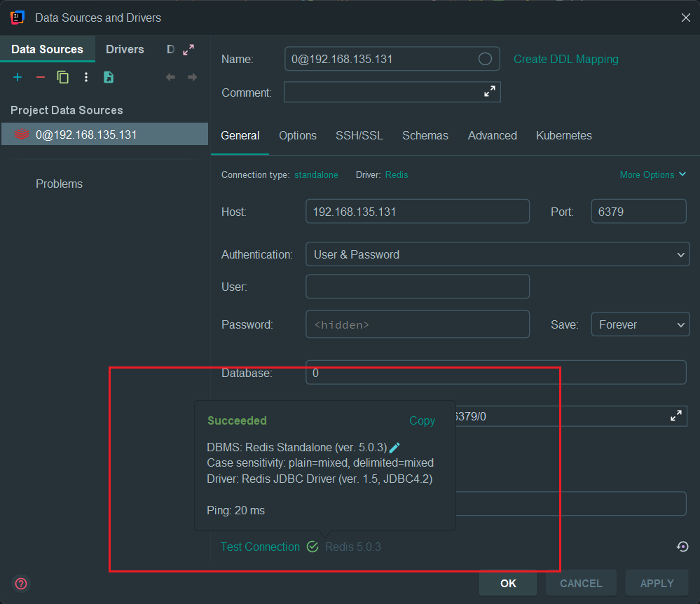Expand the URL field editor
Viewport: 700px width, 604px height.
[x=676, y=416]
